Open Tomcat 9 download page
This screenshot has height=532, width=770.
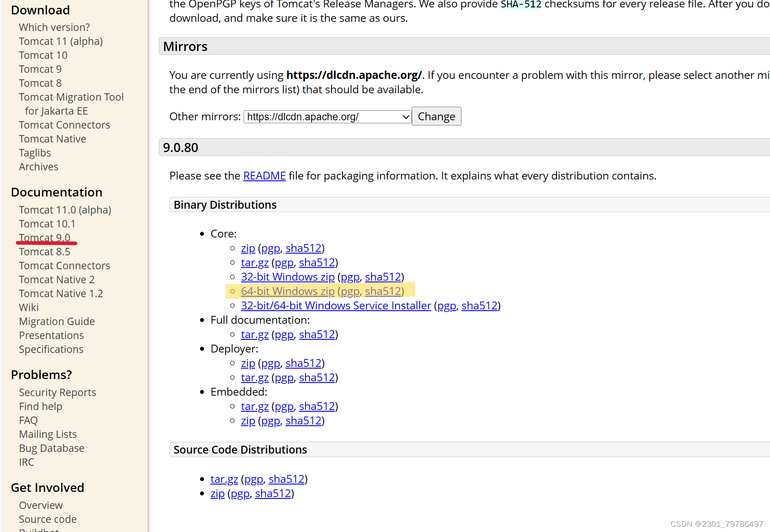[40, 69]
